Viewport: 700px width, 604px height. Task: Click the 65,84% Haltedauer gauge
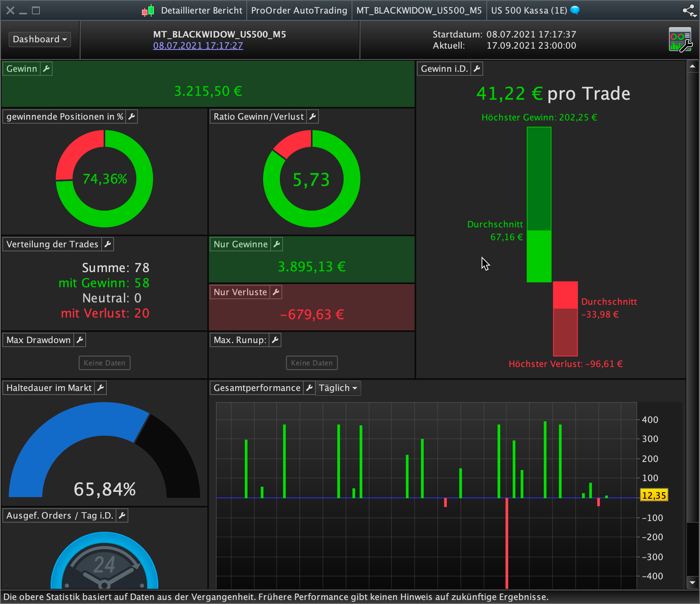tap(104, 450)
